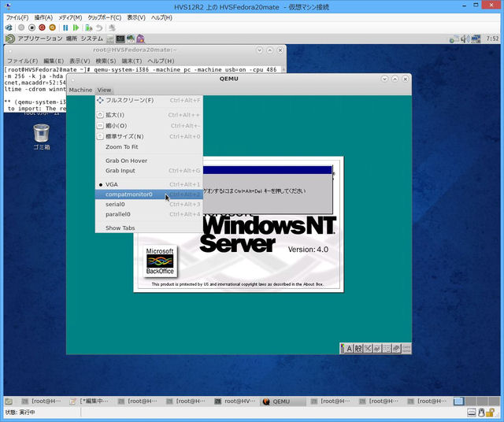Toggle Grab On Hover option

click(x=149, y=161)
